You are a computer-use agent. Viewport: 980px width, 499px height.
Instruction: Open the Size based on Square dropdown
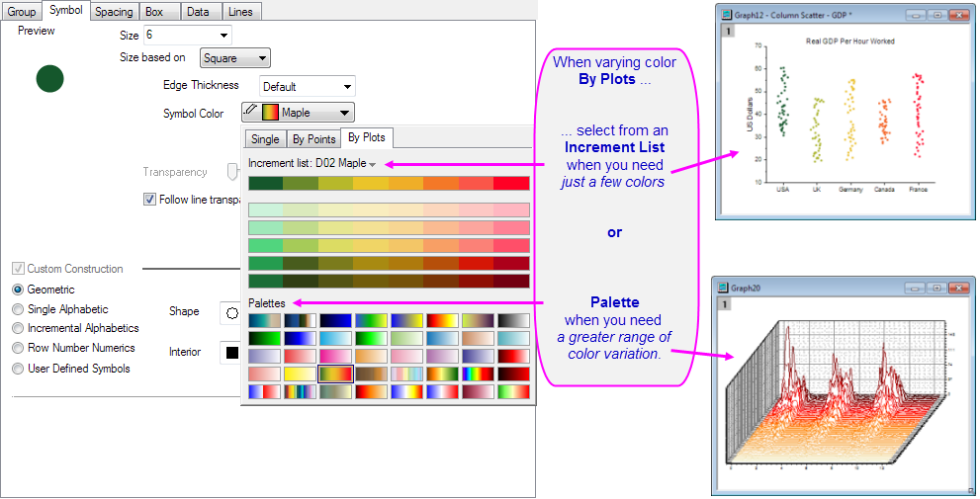(x=235, y=58)
